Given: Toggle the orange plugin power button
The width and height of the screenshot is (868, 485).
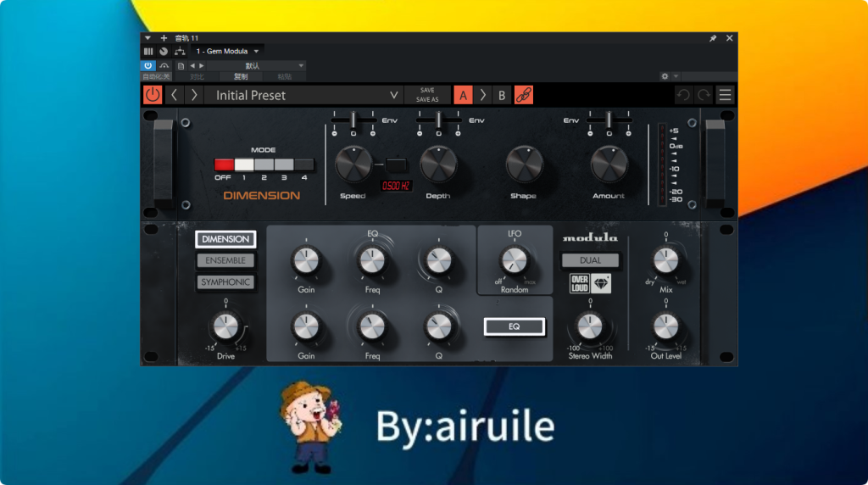Looking at the screenshot, I should (153, 95).
